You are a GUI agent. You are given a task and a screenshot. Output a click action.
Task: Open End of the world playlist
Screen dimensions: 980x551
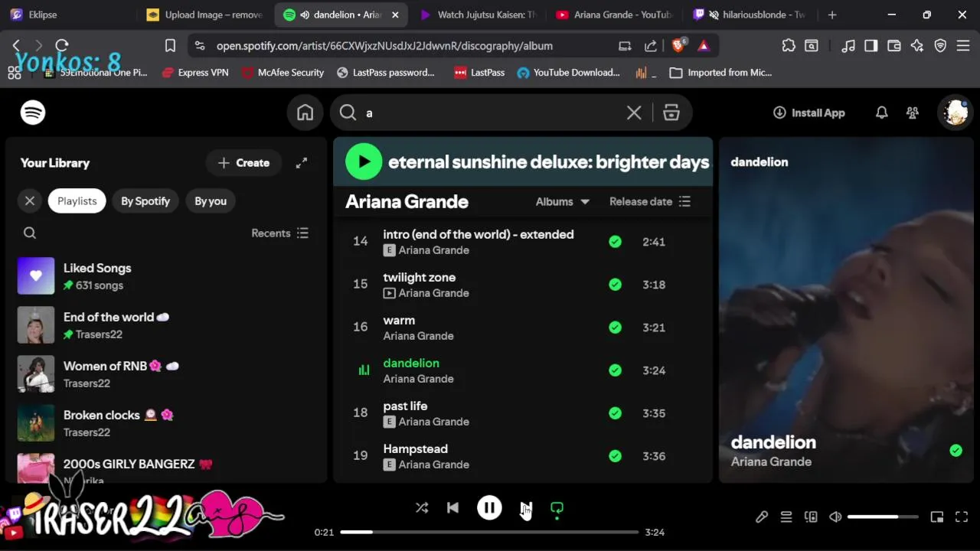click(167, 325)
